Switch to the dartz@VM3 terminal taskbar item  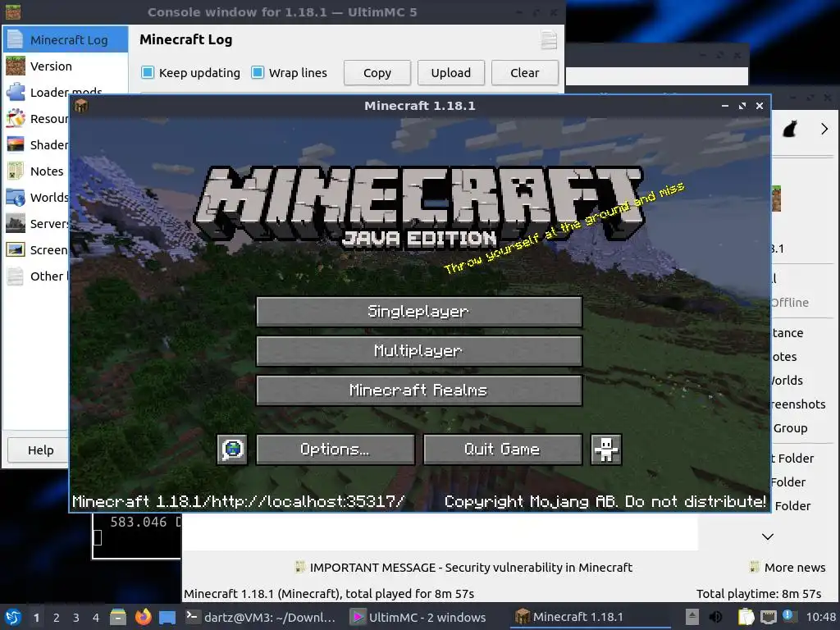pyautogui.click(x=262, y=617)
